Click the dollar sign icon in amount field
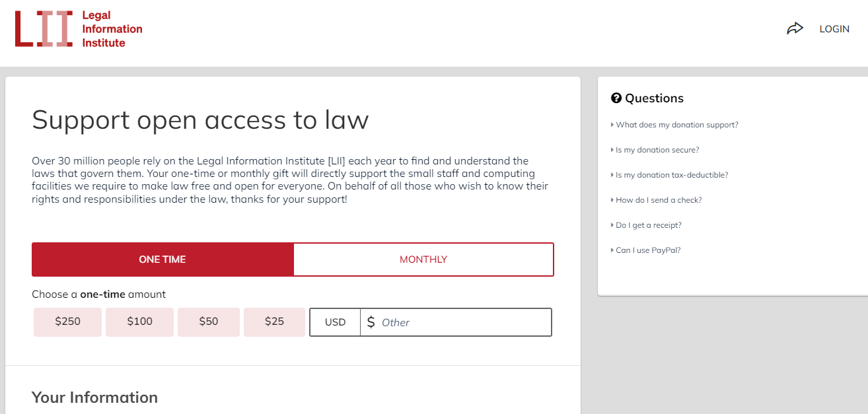This screenshot has width=868, height=414. (x=371, y=322)
